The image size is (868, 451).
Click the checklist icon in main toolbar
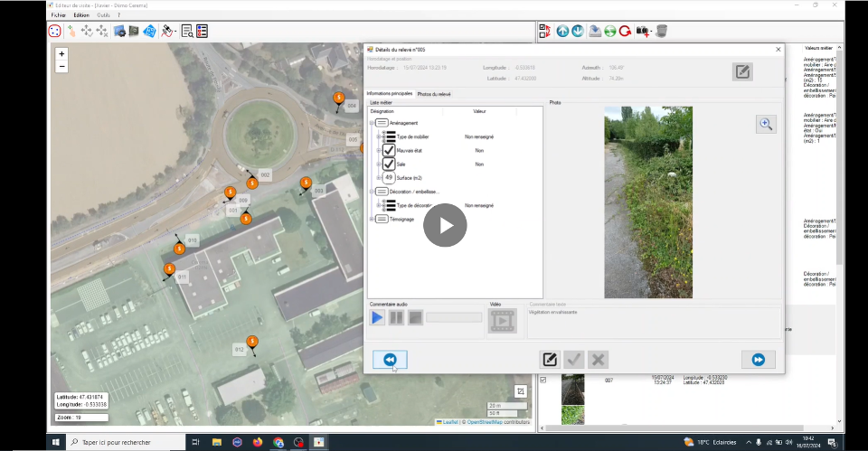[x=202, y=31]
